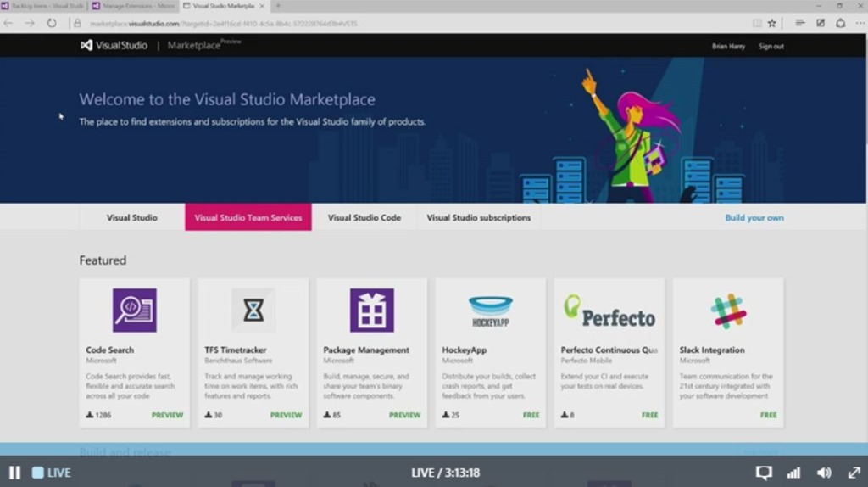Screen dimensions: 868x487
Task: Switch to Visual Studio Code tab
Action: (364, 218)
